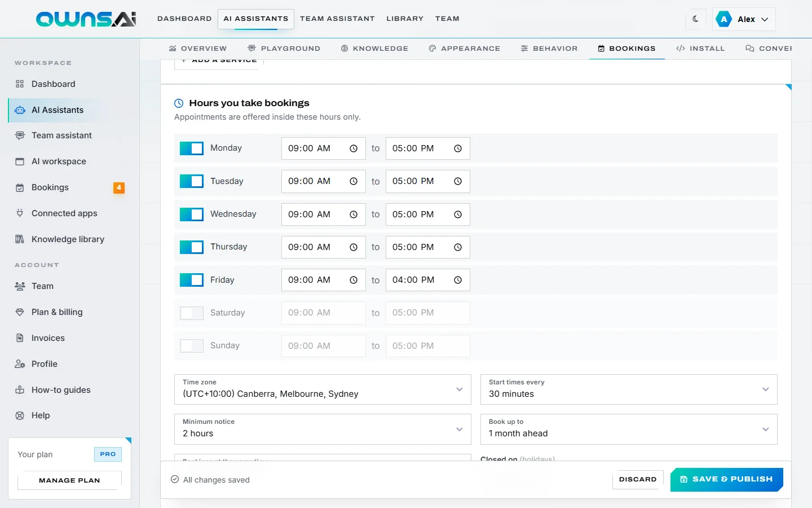This screenshot has height=508, width=812.
Task: Click the Discard button
Action: pyautogui.click(x=638, y=479)
